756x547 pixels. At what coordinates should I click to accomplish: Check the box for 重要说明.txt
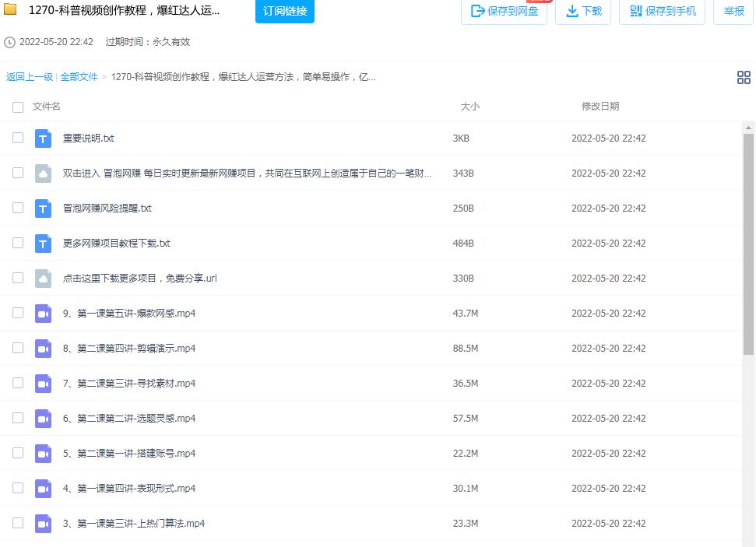18,138
